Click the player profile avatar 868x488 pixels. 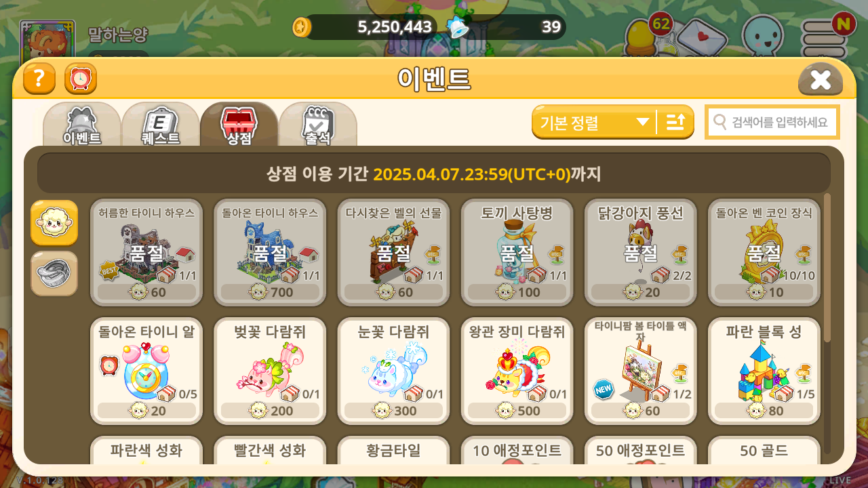click(x=47, y=41)
